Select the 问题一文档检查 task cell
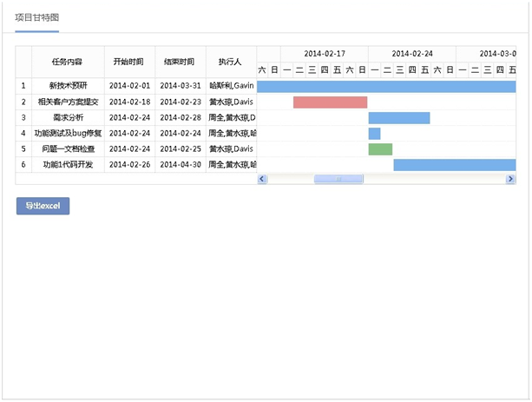Image resolution: width=532 pixels, height=402 pixels. (x=68, y=148)
